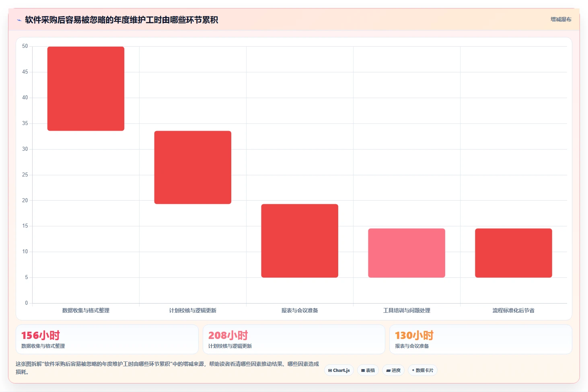Open the 130小时 data card
The image size is (588, 392).
pos(481,339)
